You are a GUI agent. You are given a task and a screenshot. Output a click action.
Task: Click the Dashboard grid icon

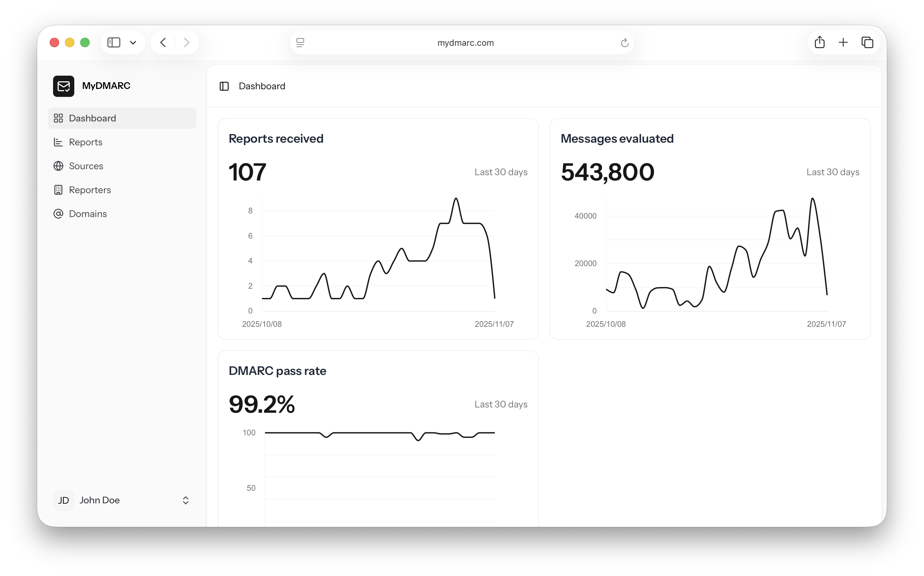[58, 118]
